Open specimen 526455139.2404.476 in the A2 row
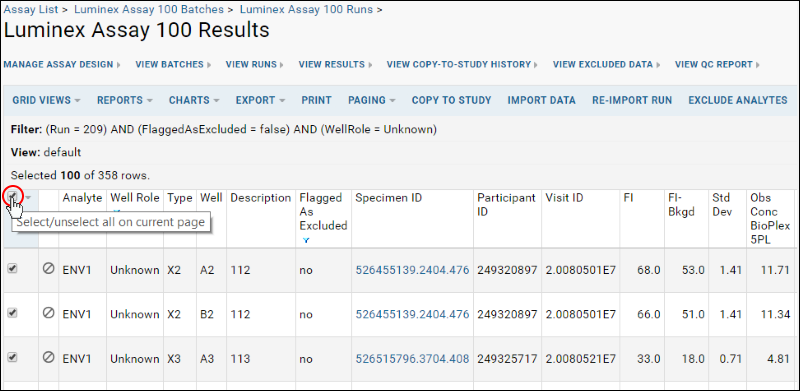The height and width of the screenshot is (391, 800). (x=412, y=270)
